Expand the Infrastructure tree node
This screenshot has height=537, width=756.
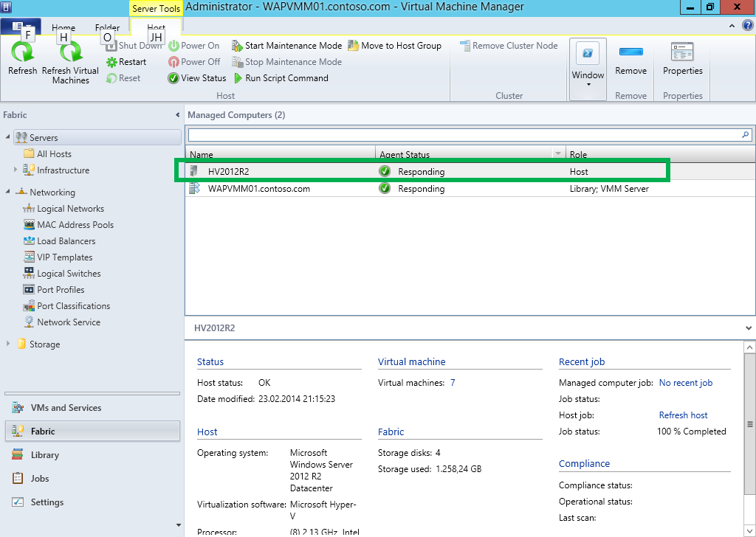15,170
